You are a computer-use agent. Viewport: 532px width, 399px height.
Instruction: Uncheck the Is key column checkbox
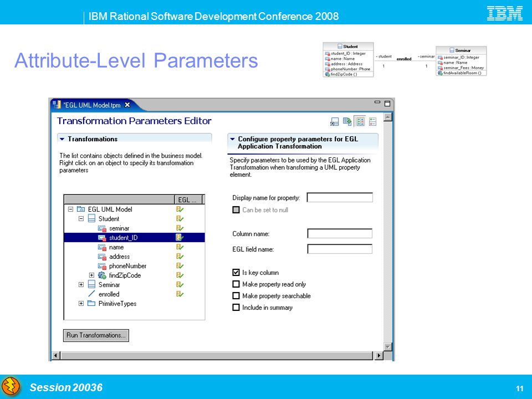click(236, 273)
